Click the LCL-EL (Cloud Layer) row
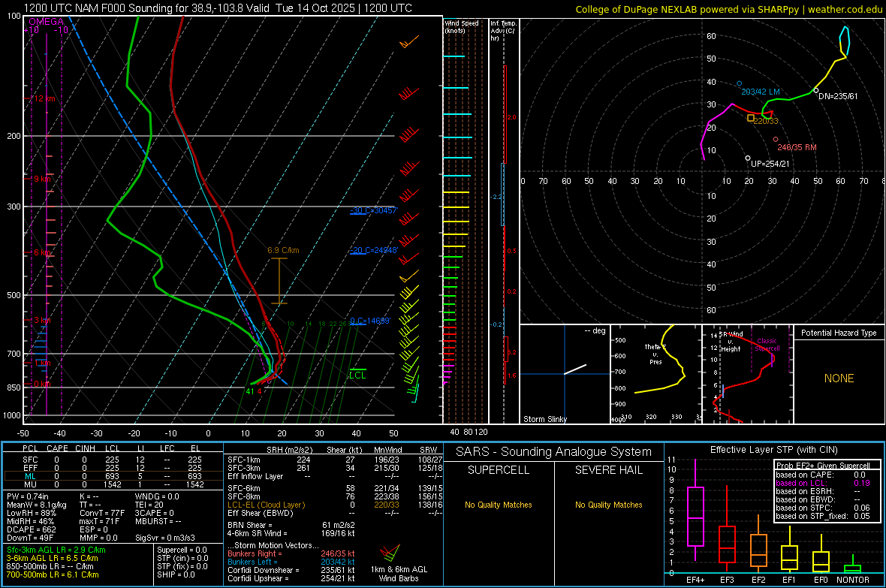This screenshot has height=588, width=886. [335, 505]
